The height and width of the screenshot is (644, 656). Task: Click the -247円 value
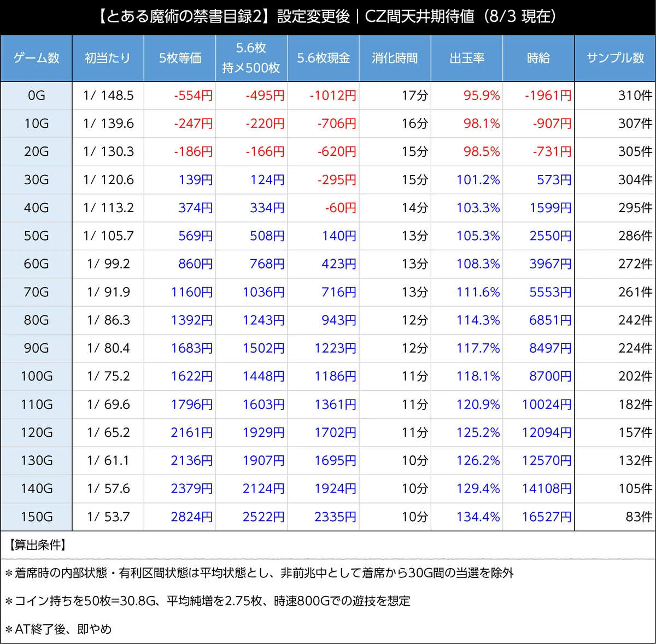tap(193, 124)
